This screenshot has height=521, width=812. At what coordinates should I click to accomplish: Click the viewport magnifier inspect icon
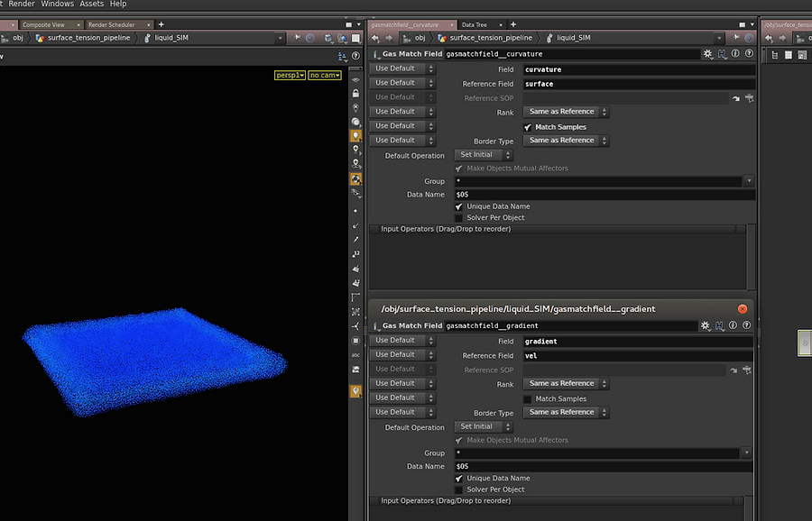click(355, 122)
